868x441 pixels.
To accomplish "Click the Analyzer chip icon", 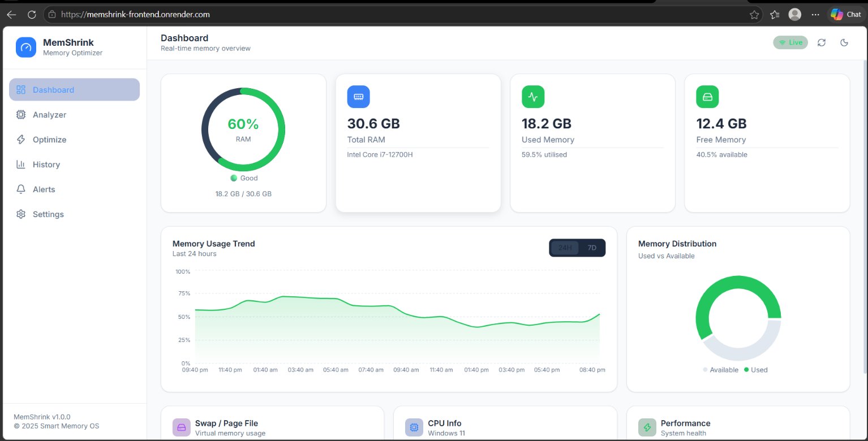I will [21, 115].
